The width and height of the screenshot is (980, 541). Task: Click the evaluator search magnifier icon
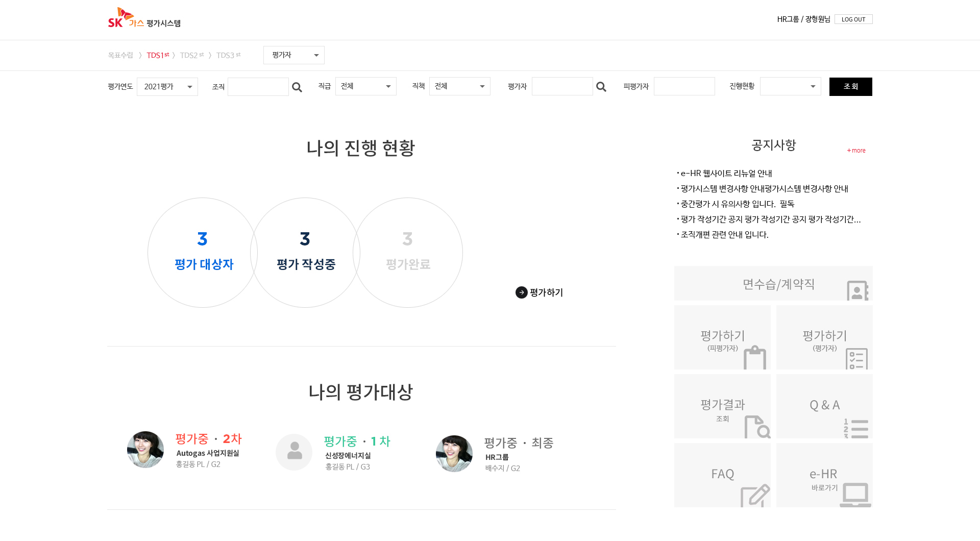601,87
